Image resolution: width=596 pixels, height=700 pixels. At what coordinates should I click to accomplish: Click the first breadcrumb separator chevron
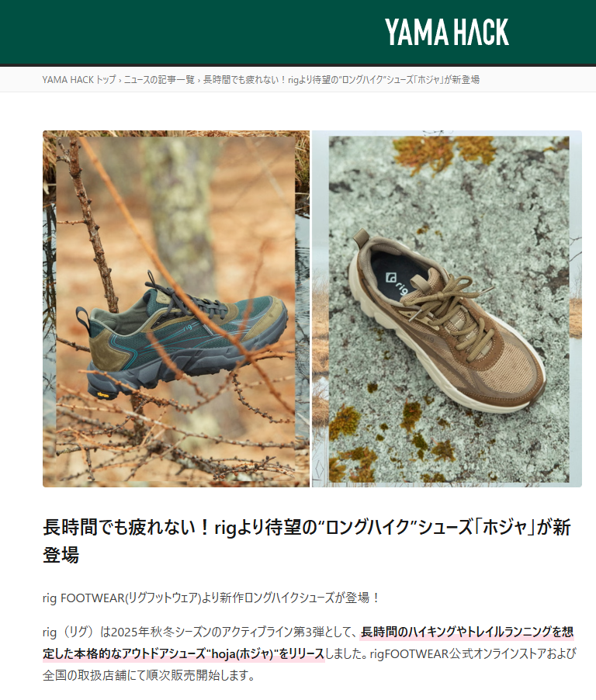120,81
